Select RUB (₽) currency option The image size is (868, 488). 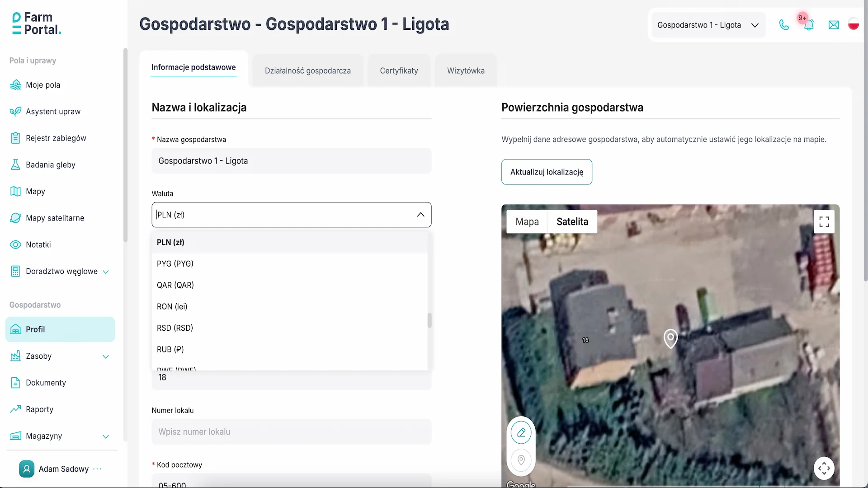pyautogui.click(x=289, y=350)
